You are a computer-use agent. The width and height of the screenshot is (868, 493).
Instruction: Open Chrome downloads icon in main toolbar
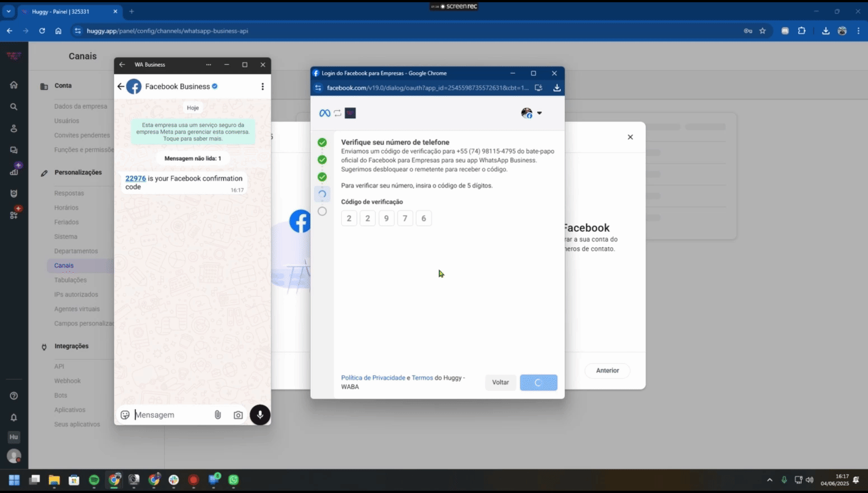point(825,31)
